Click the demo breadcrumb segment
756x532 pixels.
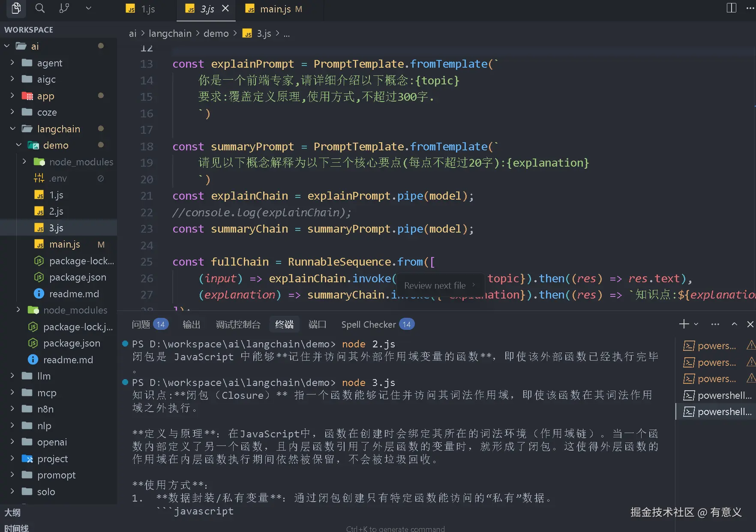click(216, 33)
